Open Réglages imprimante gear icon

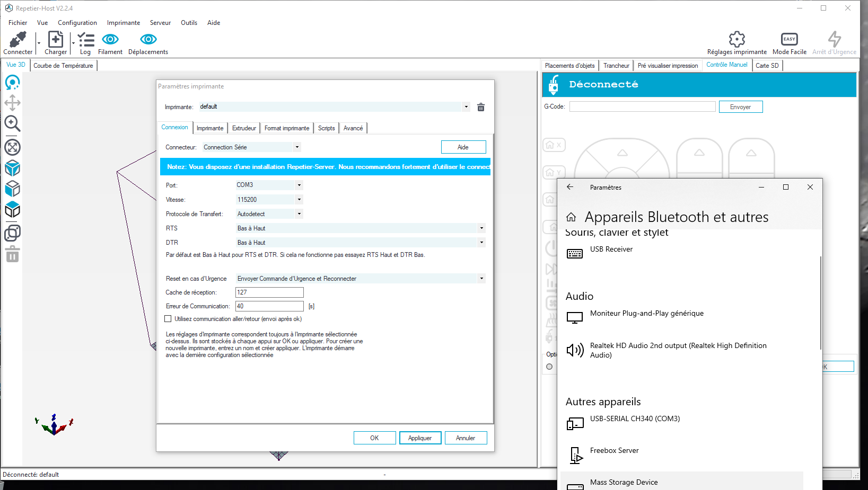tap(737, 39)
